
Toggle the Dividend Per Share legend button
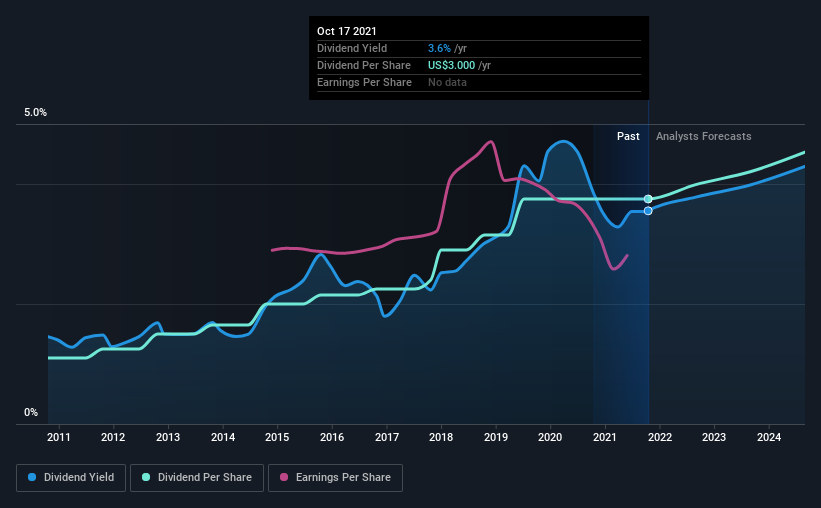pos(197,478)
